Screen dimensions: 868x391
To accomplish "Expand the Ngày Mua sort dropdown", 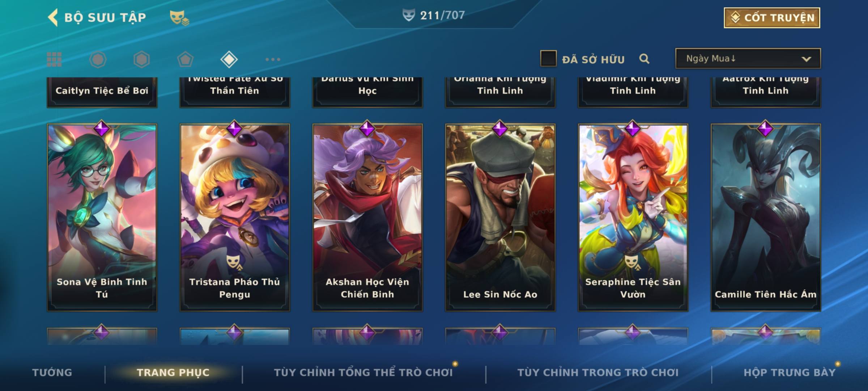I will point(748,58).
